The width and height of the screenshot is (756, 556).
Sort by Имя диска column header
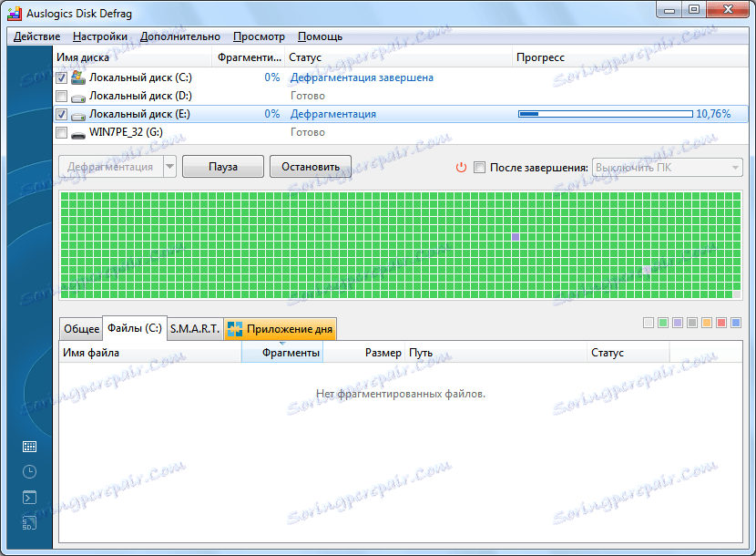(x=133, y=57)
